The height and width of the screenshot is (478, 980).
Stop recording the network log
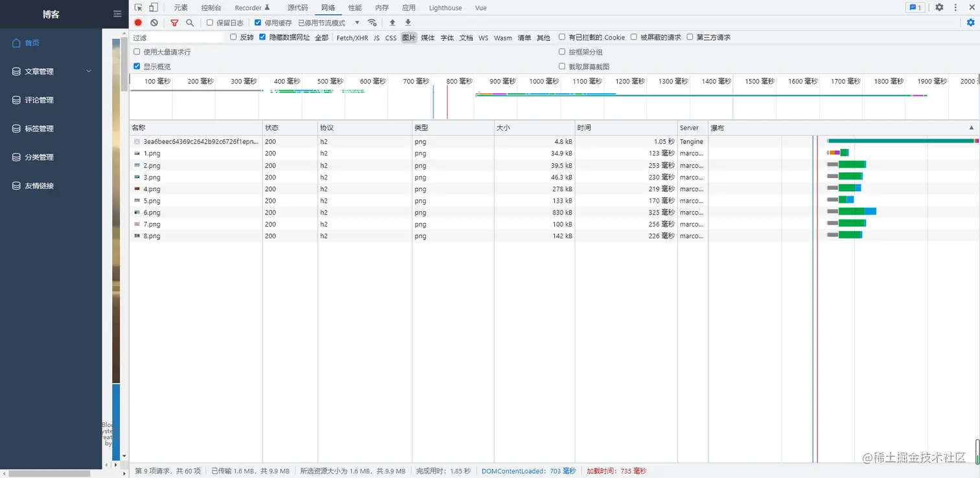pyautogui.click(x=138, y=23)
